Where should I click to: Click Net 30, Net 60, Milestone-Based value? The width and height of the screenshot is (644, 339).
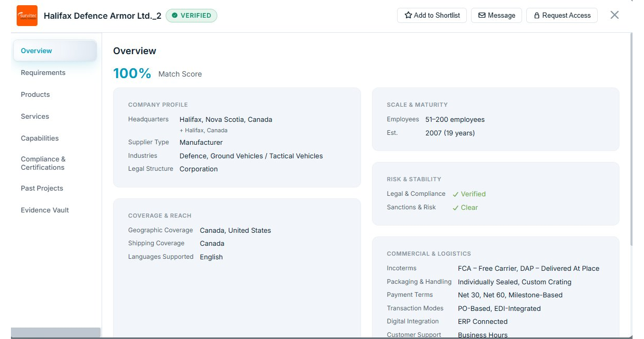[x=510, y=295]
